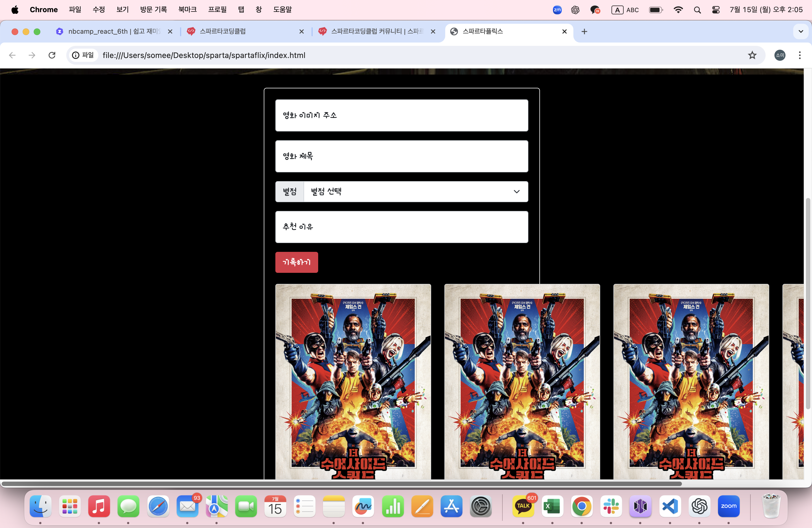Open Spotlight search
Screen dimensions: 812x528
[697, 10]
